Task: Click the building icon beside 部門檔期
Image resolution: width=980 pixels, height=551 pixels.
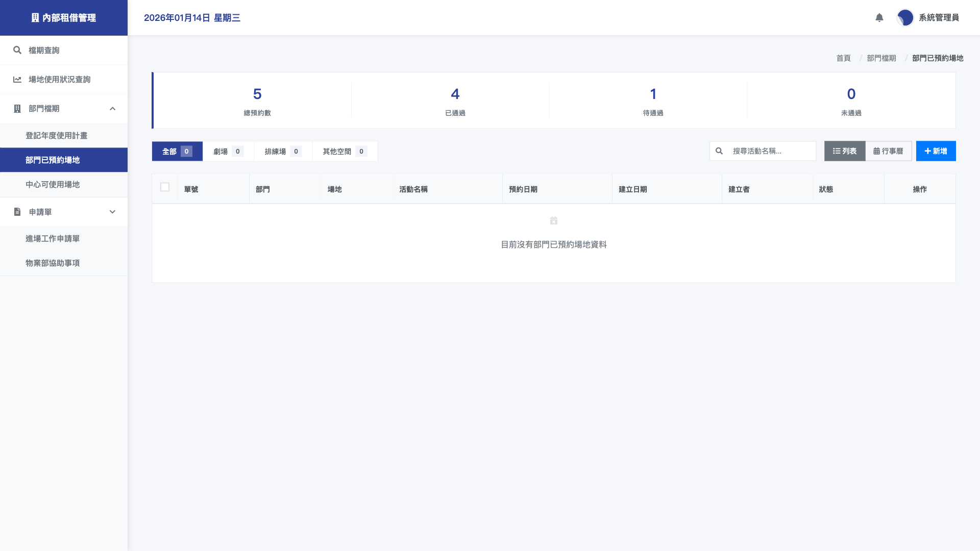Action: 17,109
